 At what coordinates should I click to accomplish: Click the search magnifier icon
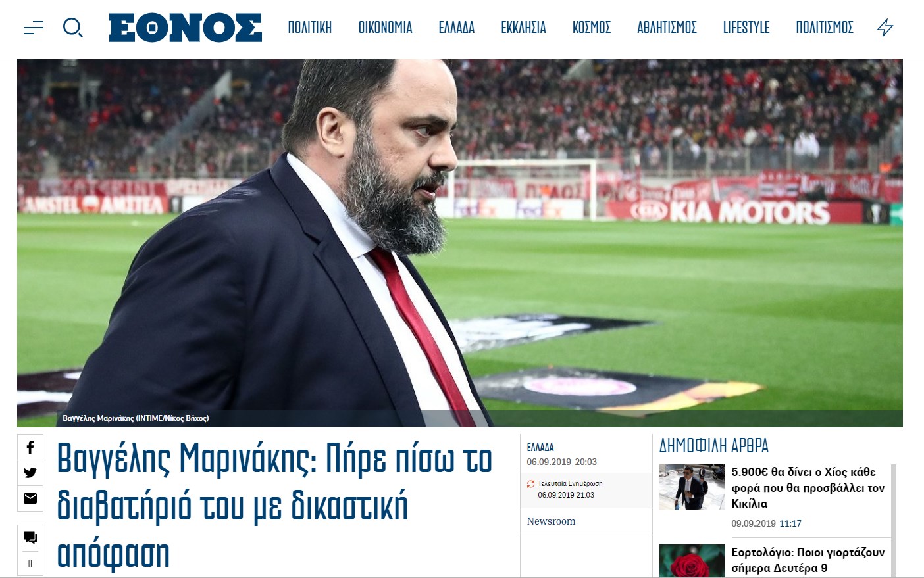point(72,28)
